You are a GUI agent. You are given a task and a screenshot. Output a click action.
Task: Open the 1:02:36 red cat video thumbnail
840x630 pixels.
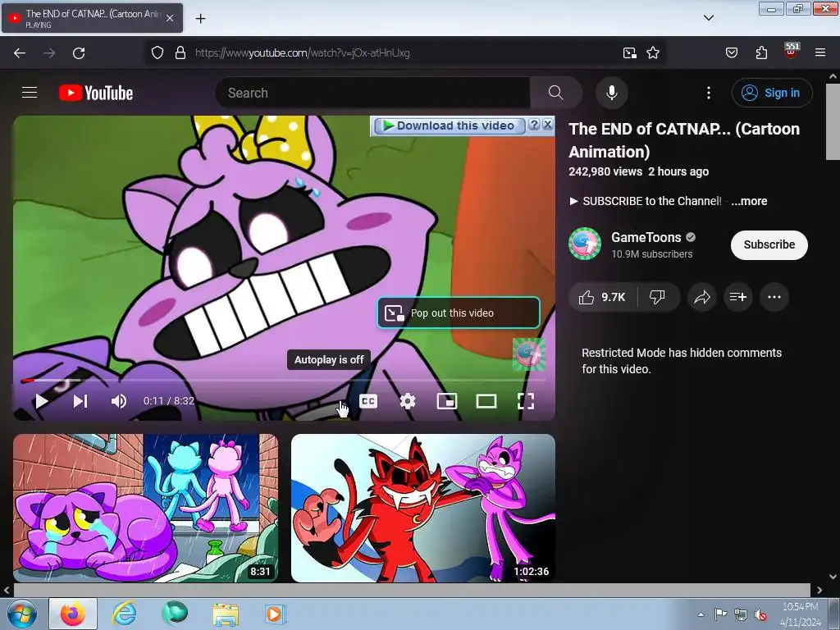(x=423, y=508)
